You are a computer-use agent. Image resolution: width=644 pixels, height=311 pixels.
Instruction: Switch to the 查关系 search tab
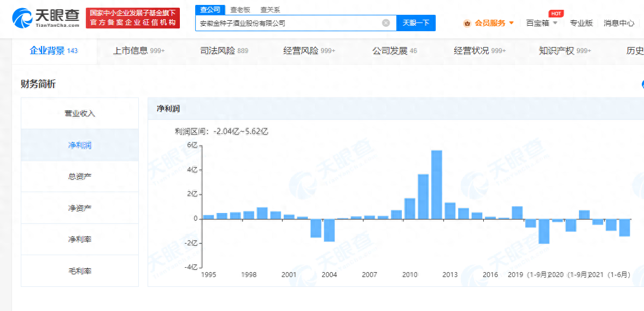coord(270,10)
